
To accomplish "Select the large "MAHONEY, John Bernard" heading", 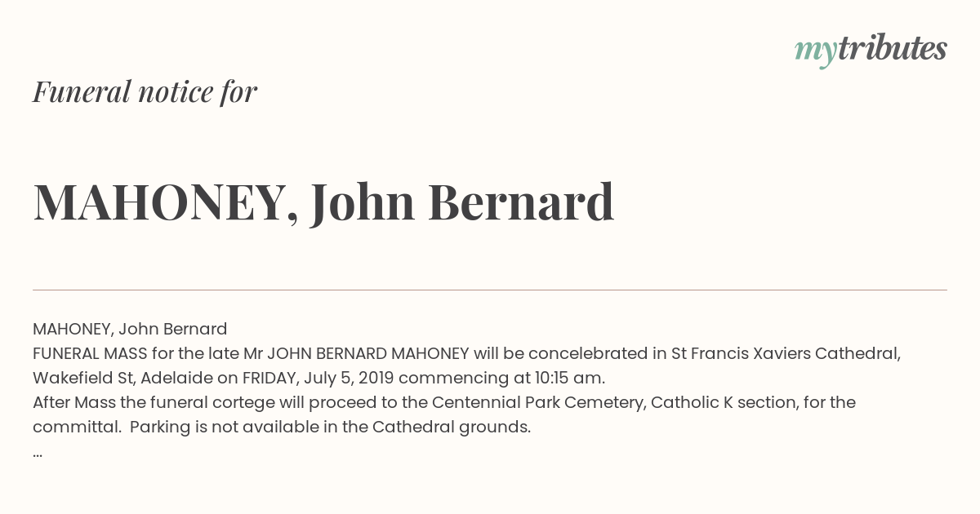I will pos(323,202).
